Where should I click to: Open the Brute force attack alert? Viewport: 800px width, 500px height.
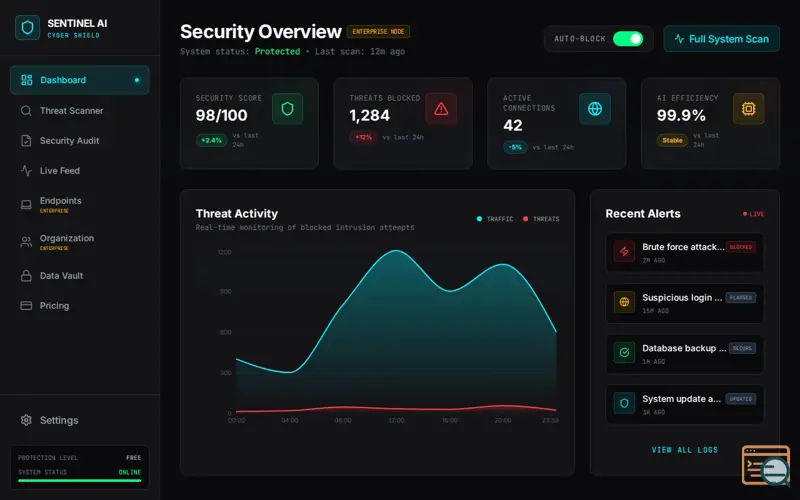click(x=684, y=253)
